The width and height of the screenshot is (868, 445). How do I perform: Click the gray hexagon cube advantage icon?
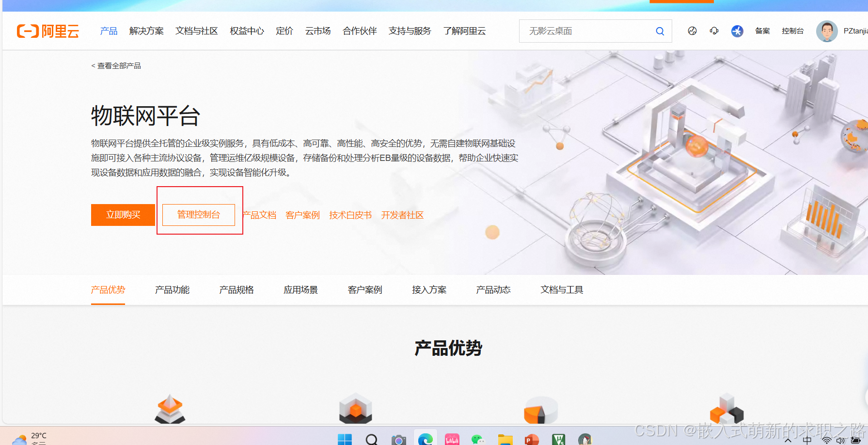click(356, 408)
